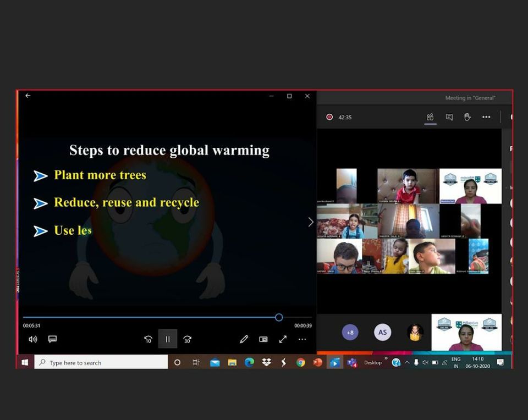
Task: Open the Teams meeting chat
Action: tap(449, 117)
